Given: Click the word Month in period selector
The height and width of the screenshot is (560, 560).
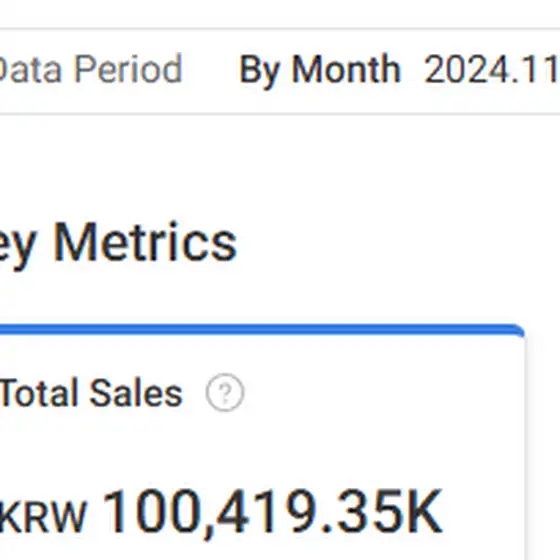Looking at the screenshot, I should tap(346, 69).
